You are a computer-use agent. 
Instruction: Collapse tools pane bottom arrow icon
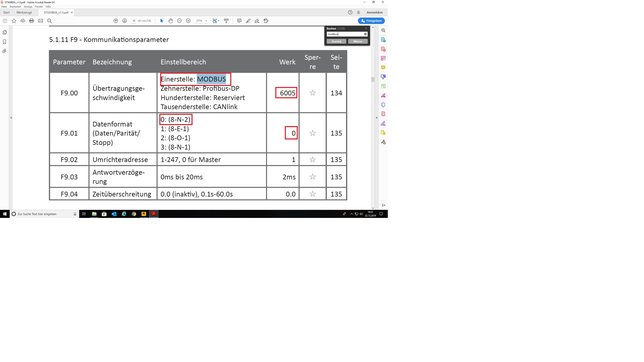pyautogui.click(x=383, y=205)
